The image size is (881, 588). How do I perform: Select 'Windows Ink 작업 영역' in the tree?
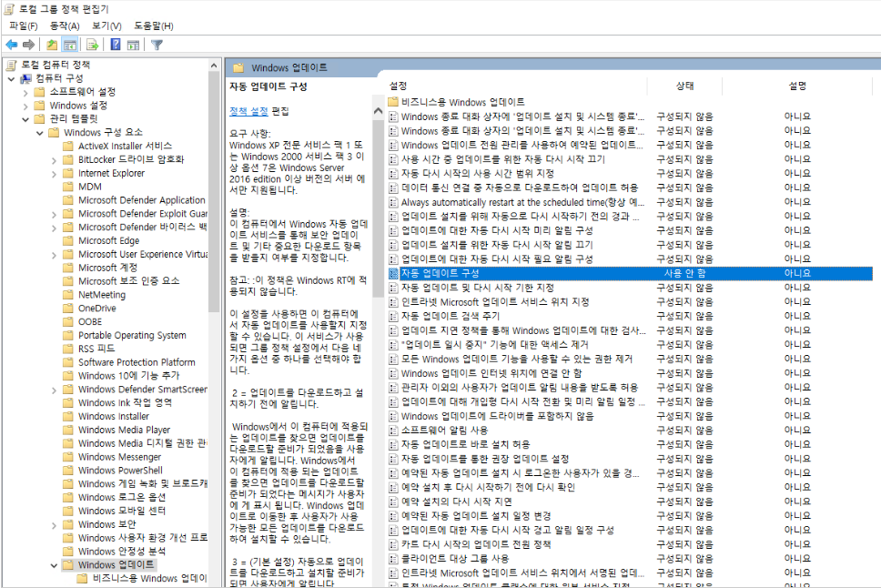pos(125,402)
